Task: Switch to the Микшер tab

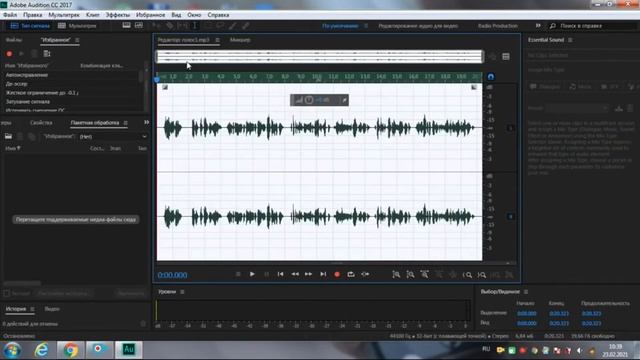Action: [x=240, y=40]
